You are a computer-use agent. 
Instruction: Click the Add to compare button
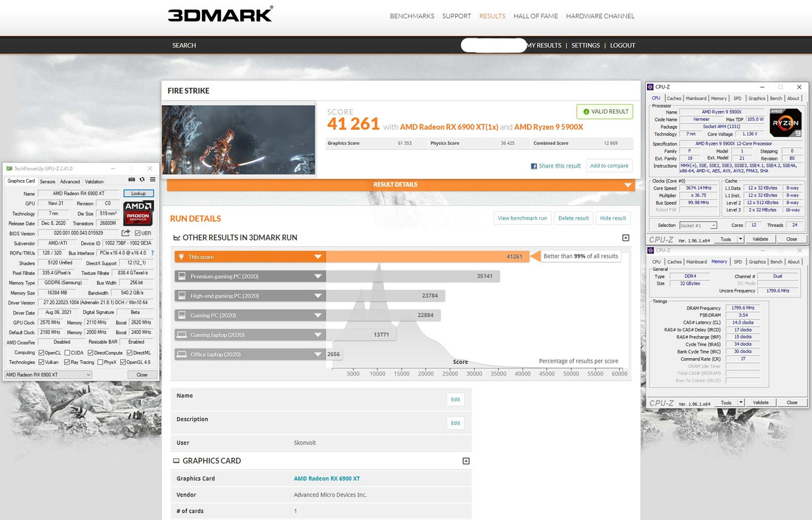coord(609,166)
